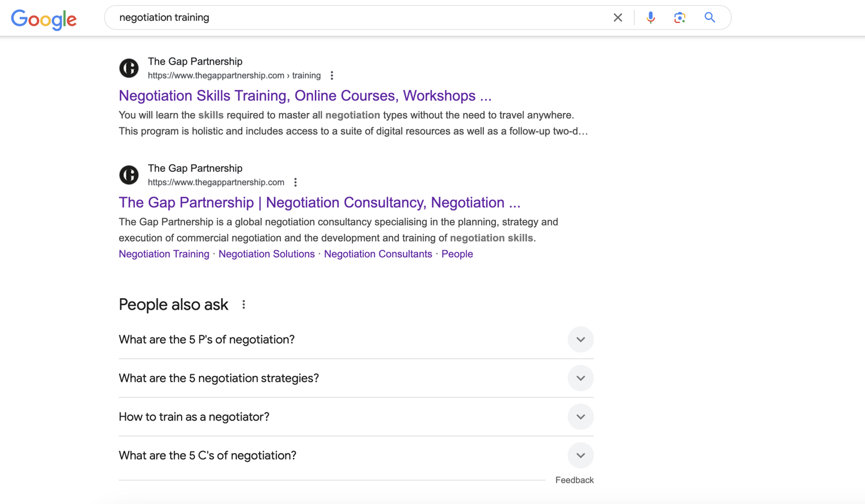Click favicon of thegappartnership.com › training result
This screenshot has height=504, width=865.
129,68
